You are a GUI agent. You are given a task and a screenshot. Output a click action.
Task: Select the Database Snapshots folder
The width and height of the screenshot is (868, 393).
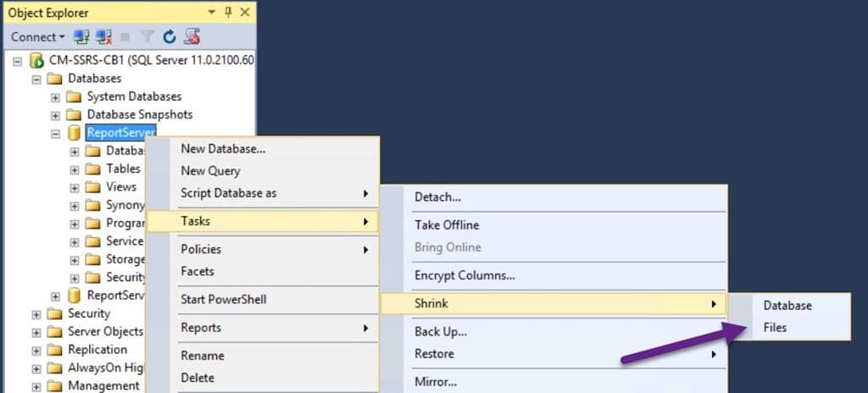(140, 114)
